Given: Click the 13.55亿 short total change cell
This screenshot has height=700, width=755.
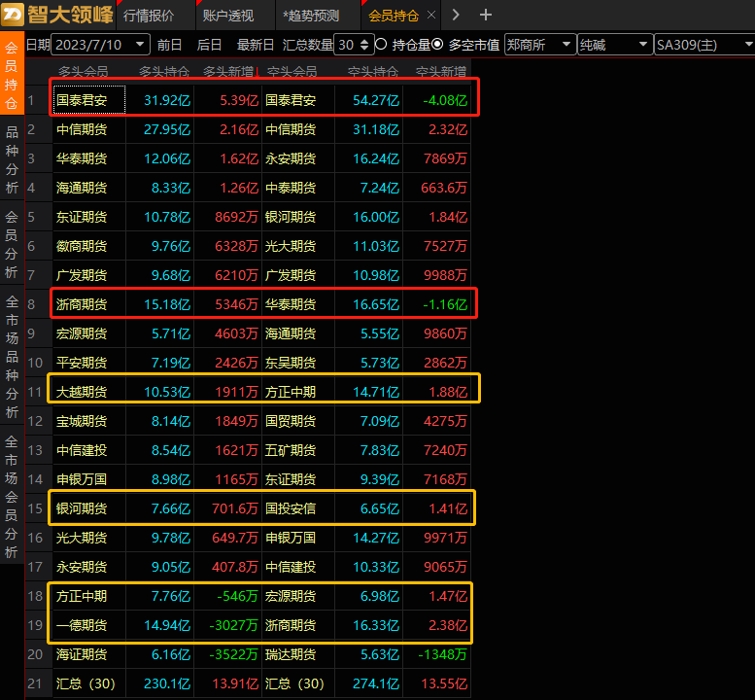Looking at the screenshot, I should pos(437,683).
